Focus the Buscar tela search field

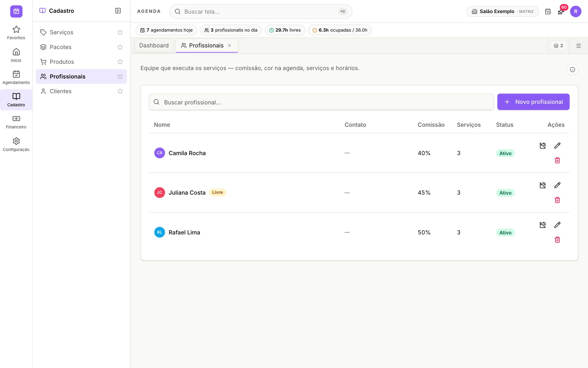[261, 11]
